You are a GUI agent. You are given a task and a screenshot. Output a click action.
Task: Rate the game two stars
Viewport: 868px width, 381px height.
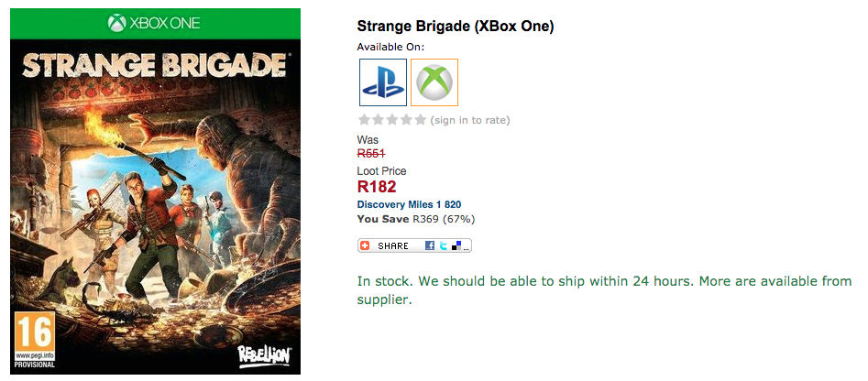pyautogui.click(x=378, y=120)
